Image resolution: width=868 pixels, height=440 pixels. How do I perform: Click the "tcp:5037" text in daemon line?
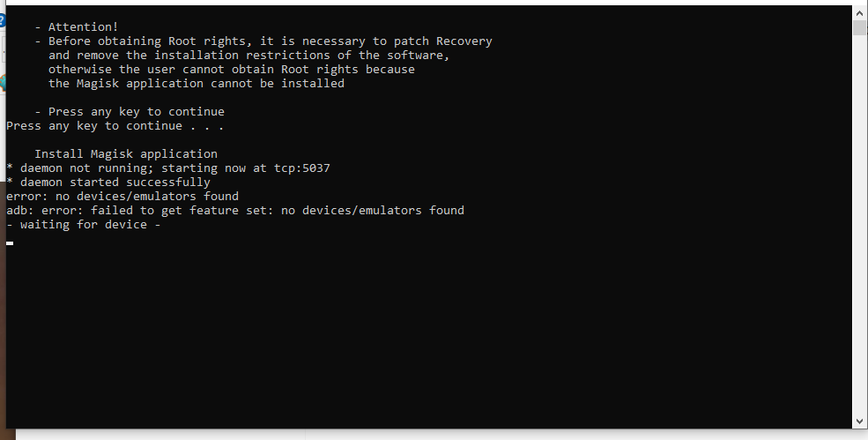pos(301,168)
